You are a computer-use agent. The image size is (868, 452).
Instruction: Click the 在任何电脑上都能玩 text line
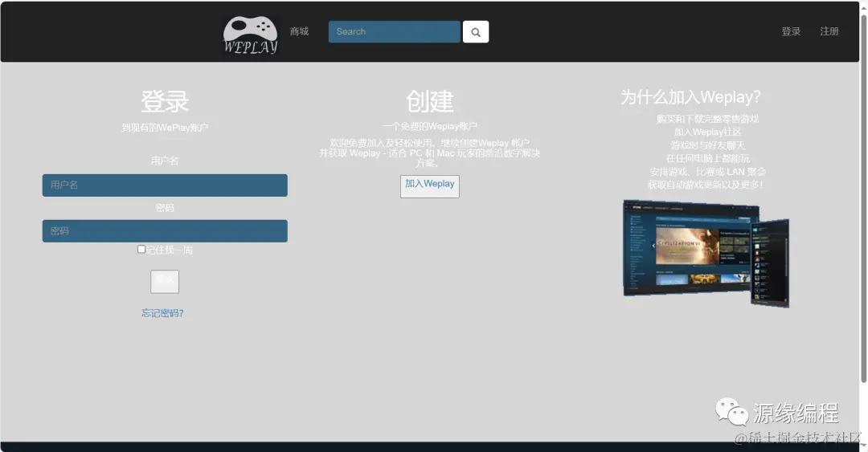[707, 159]
